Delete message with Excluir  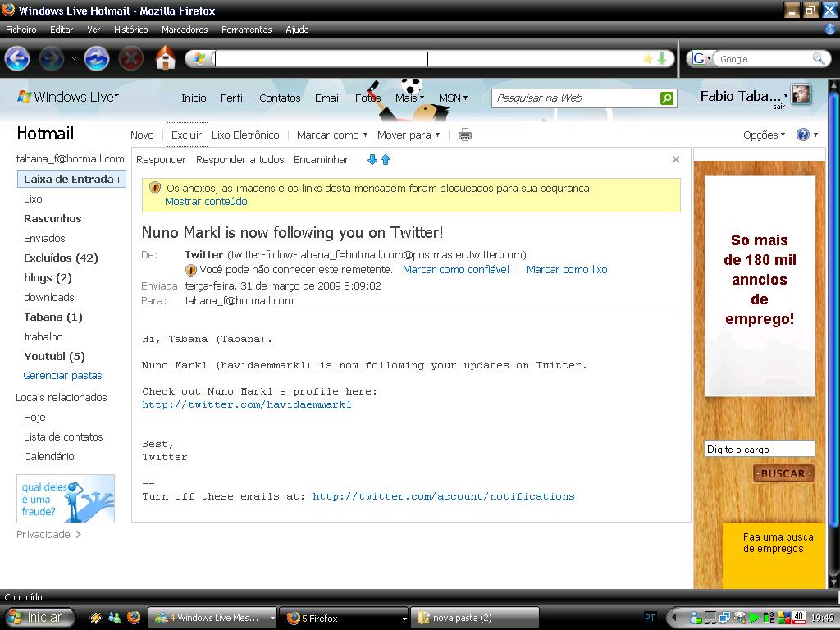(x=186, y=135)
